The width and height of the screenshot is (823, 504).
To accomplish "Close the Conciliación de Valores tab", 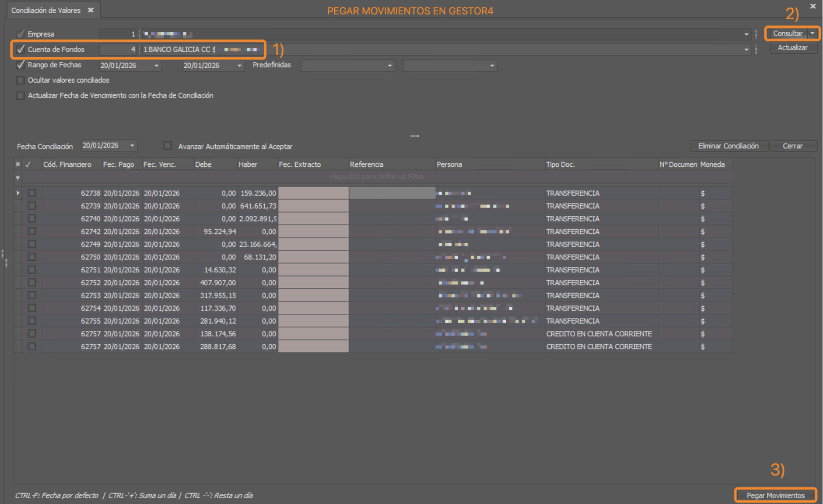I will tap(91, 10).
